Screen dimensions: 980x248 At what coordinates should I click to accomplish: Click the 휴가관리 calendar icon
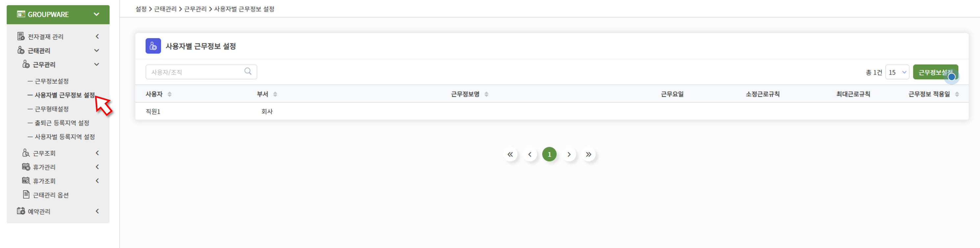26,167
